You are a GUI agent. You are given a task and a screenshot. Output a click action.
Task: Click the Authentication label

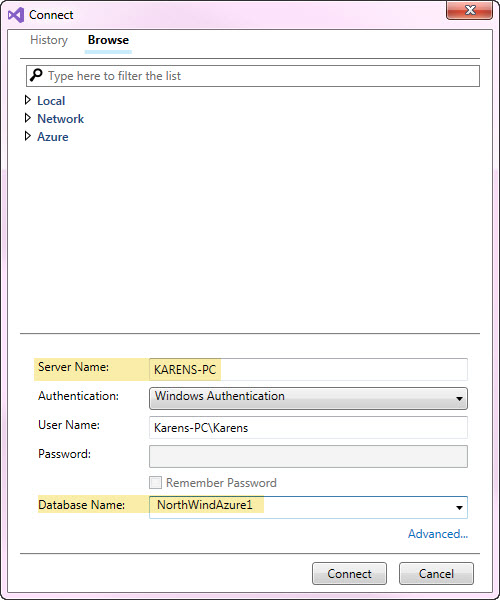pos(78,396)
